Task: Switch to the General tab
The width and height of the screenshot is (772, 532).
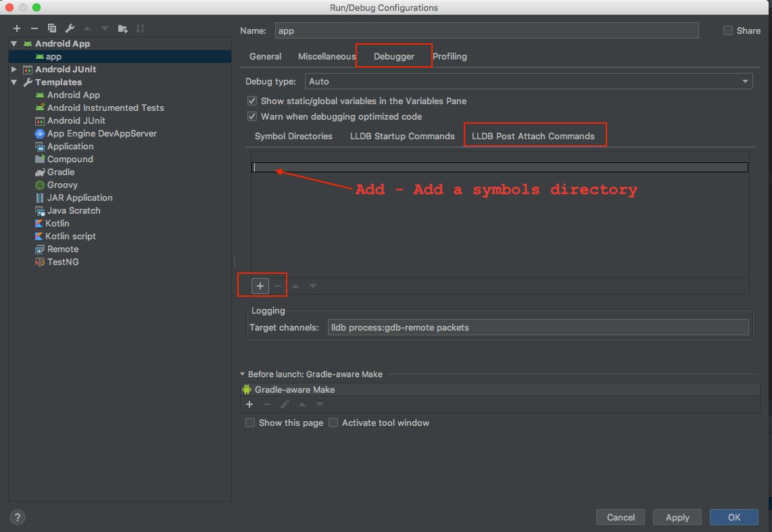Action: click(x=266, y=57)
